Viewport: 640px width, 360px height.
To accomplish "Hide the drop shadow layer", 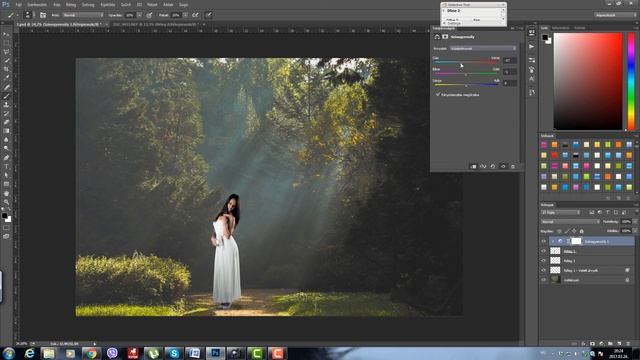I will (544, 270).
